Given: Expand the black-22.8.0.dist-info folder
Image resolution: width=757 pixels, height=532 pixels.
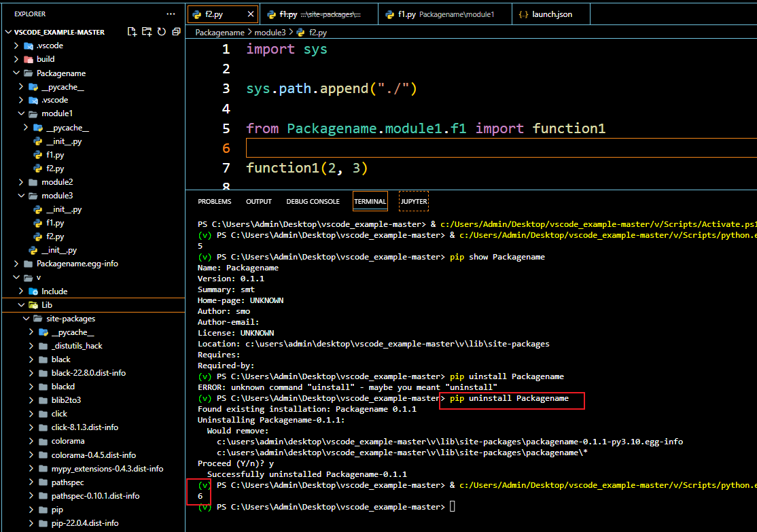Looking at the screenshot, I should coord(88,373).
